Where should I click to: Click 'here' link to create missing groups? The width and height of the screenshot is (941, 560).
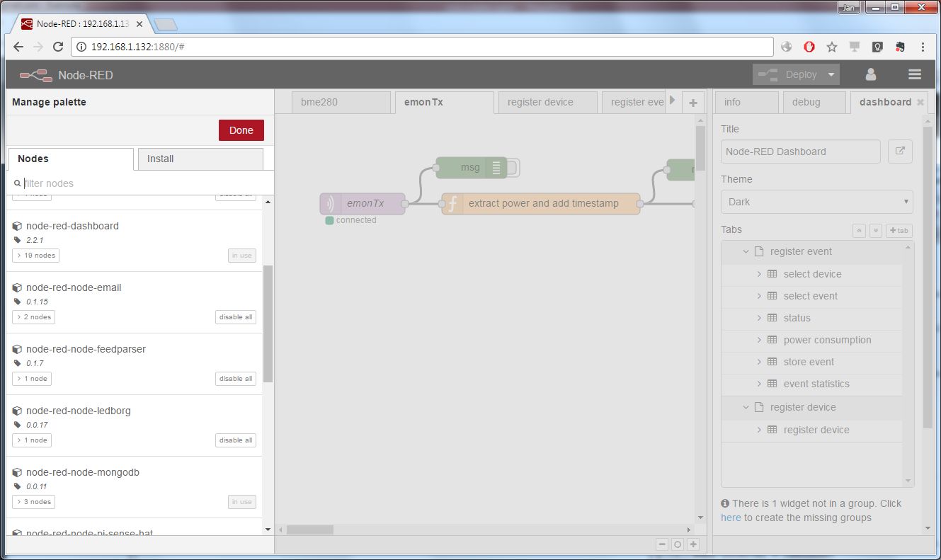click(731, 518)
